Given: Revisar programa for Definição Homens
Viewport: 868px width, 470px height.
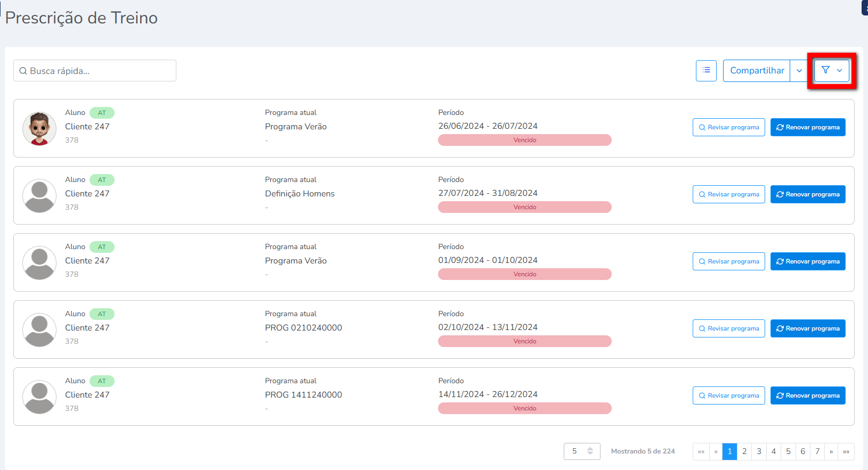Looking at the screenshot, I should click(728, 194).
